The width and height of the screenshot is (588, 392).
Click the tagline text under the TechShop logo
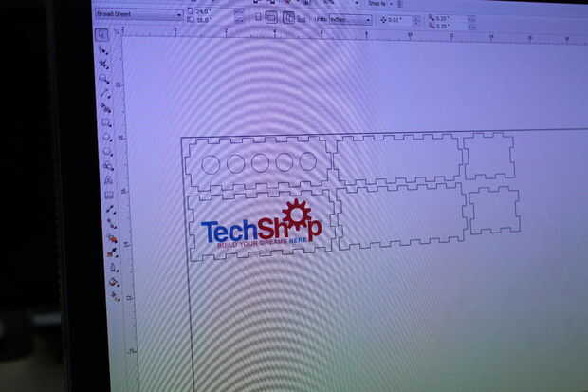262,242
